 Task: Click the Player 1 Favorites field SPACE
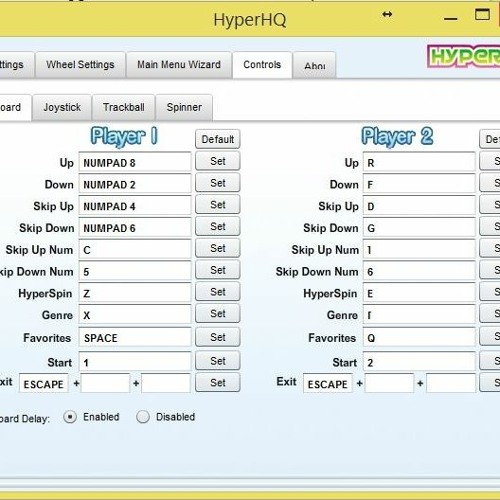click(x=135, y=337)
